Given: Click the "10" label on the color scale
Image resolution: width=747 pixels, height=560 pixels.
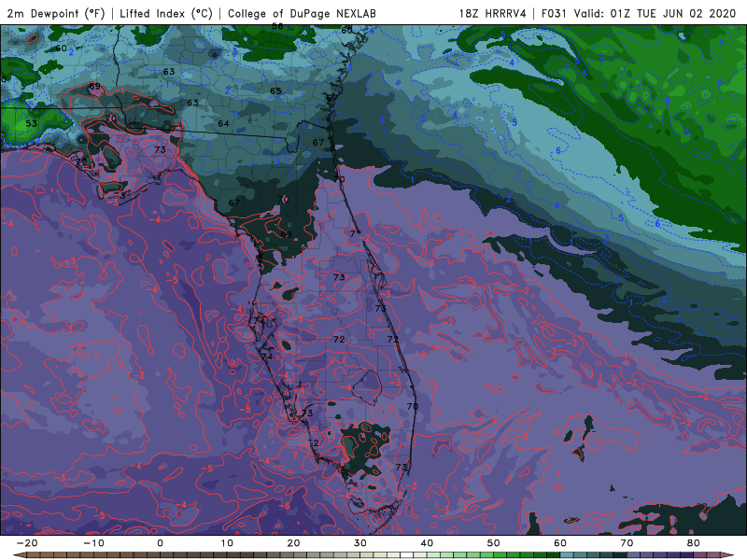Looking at the screenshot, I should click(x=227, y=543).
